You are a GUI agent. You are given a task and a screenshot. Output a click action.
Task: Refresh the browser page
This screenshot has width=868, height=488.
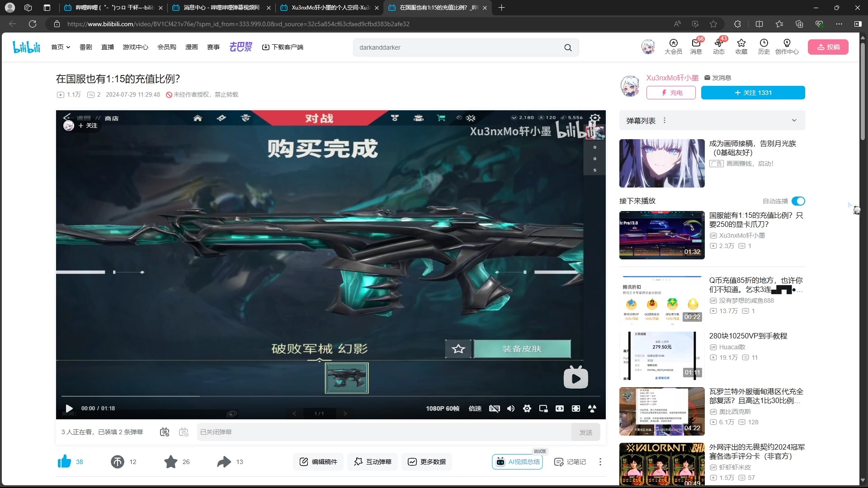coord(33,24)
